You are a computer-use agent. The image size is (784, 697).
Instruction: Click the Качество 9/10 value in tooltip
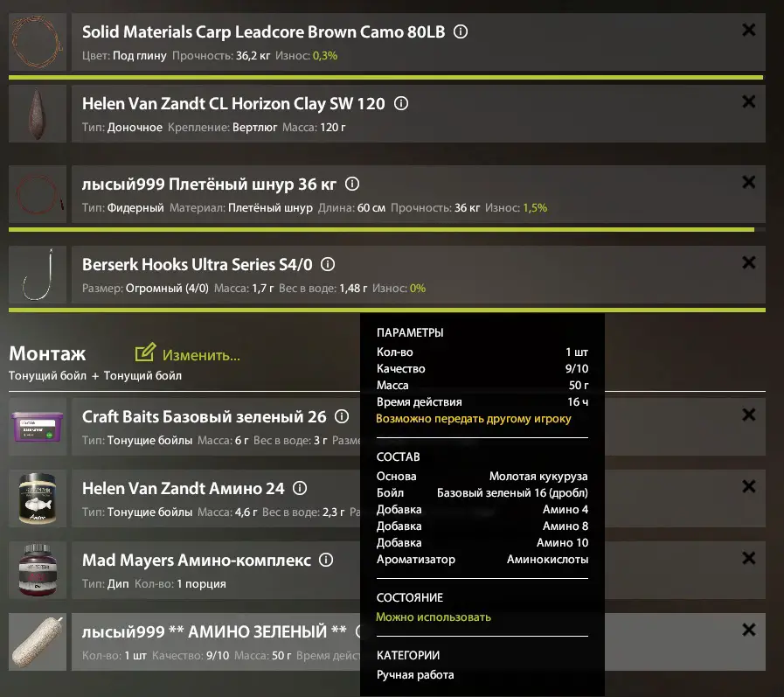[577, 369]
